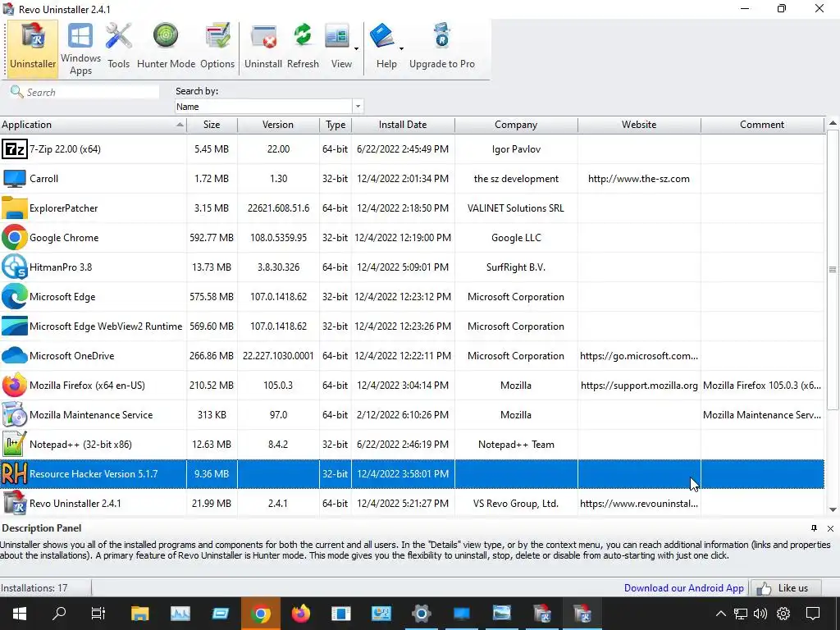Refresh the installed programs list
The image size is (840, 630).
pyautogui.click(x=303, y=48)
